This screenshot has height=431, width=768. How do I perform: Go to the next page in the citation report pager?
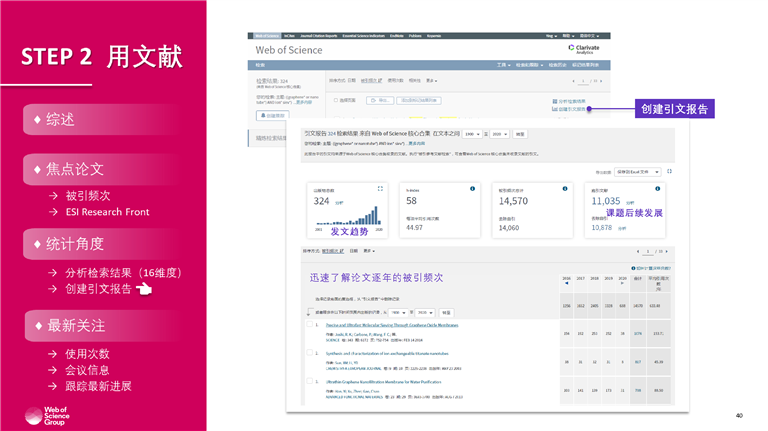tap(666, 251)
